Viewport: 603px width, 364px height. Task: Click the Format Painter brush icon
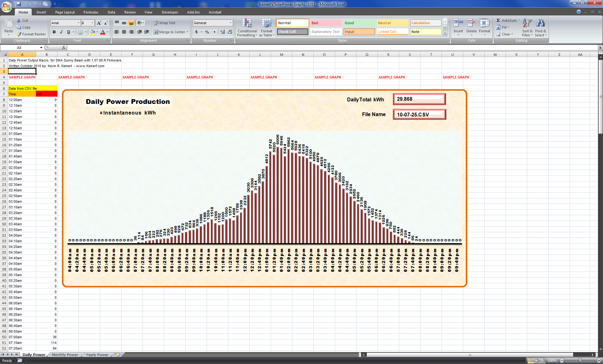19,34
